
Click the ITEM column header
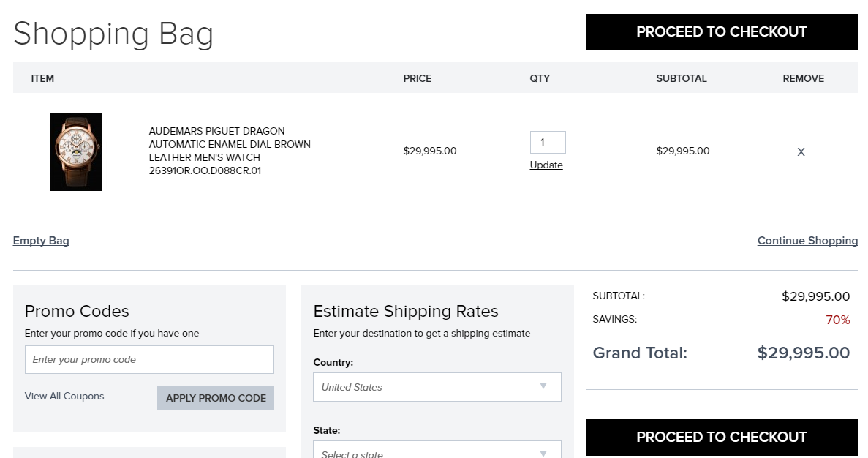[42, 78]
